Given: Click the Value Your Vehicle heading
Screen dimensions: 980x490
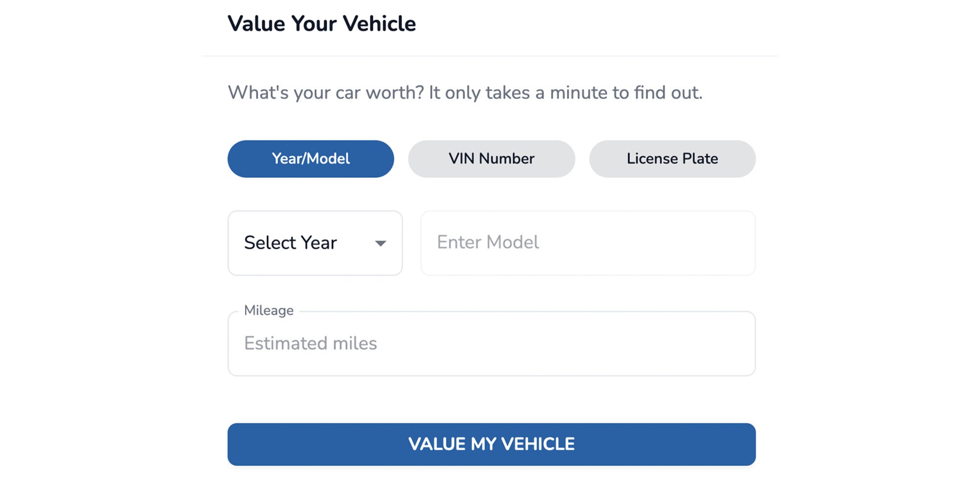Looking at the screenshot, I should click(x=321, y=23).
